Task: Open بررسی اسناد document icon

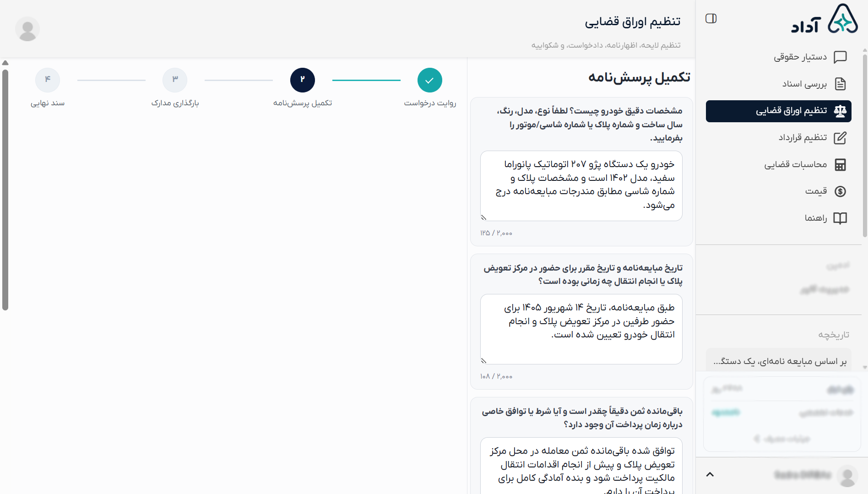Action: [840, 84]
